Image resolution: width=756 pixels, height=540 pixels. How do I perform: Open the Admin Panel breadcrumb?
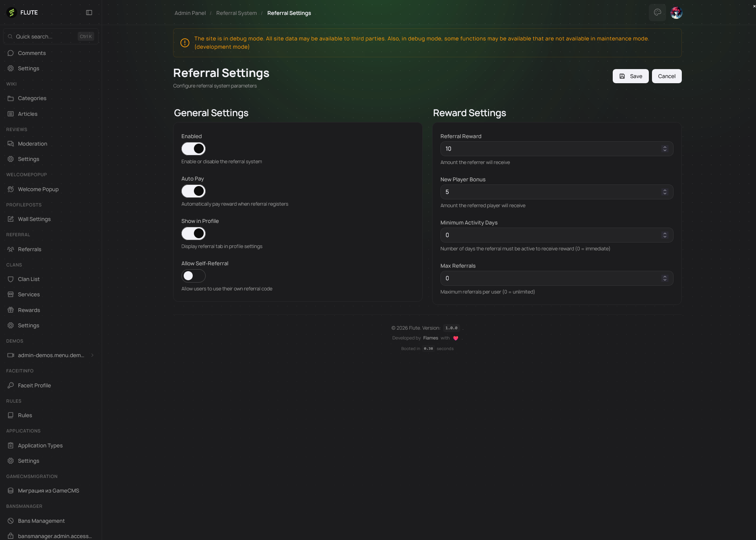(x=190, y=13)
